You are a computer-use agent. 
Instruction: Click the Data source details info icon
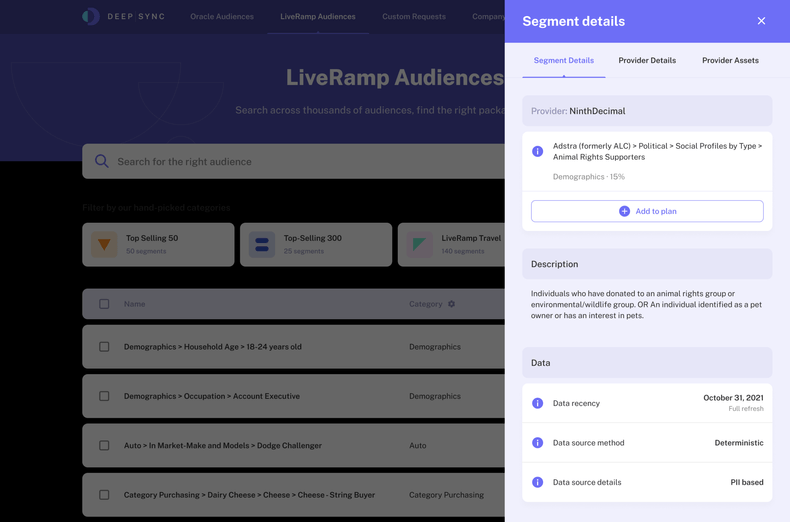point(537,482)
